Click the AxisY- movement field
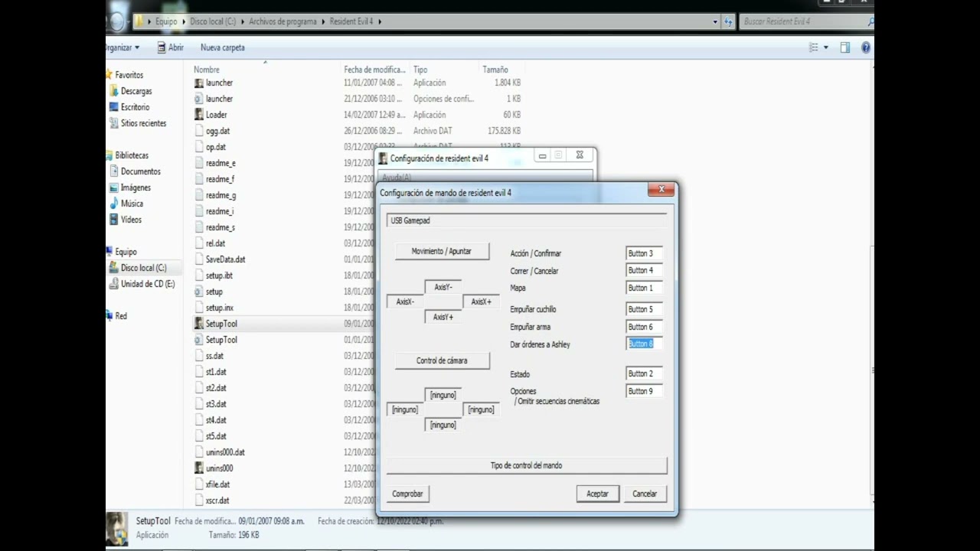The image size is (980, 551). pyautogui.click(x=443, y=287)
